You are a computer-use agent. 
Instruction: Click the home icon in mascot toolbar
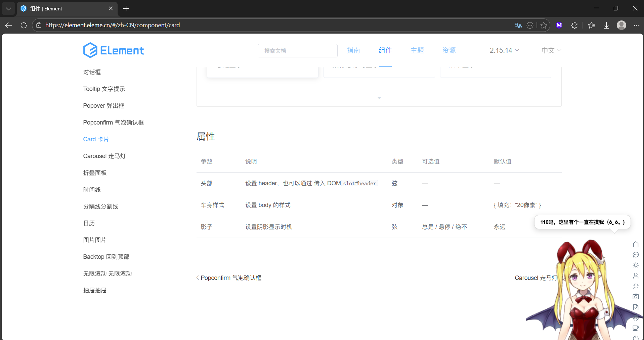pos(636,244)
